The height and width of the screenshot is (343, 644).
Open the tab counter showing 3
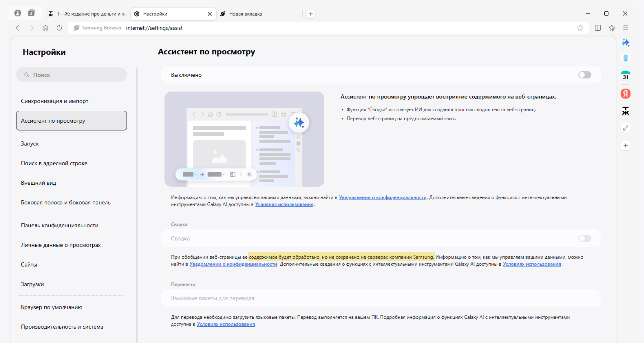(31, 13)
